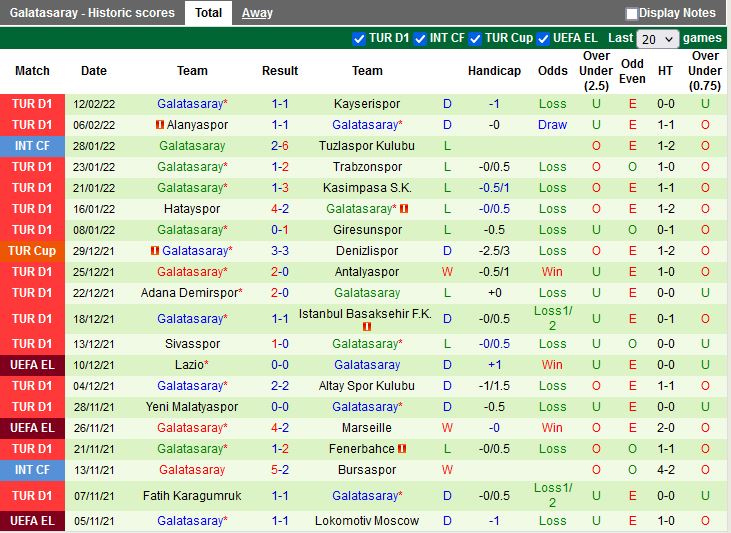Click the 1-2 result versus Fenerbahce

280,449
